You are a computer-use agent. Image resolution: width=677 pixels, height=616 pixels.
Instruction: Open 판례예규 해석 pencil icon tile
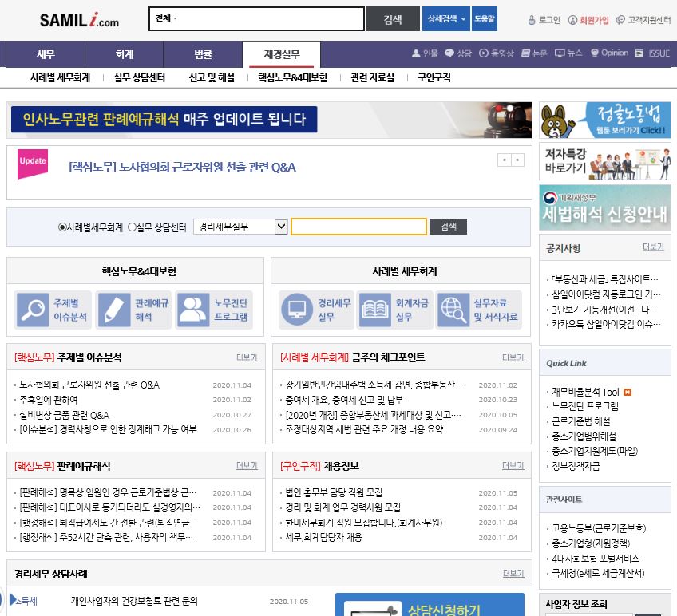tap(133, 310)
